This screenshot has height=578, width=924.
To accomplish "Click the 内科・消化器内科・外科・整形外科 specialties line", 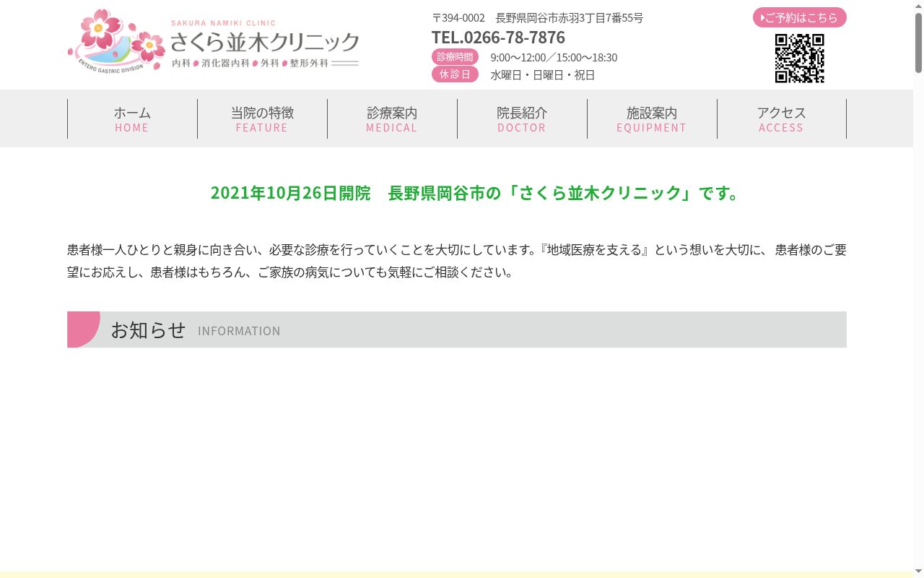I will [x=250, y=64].
